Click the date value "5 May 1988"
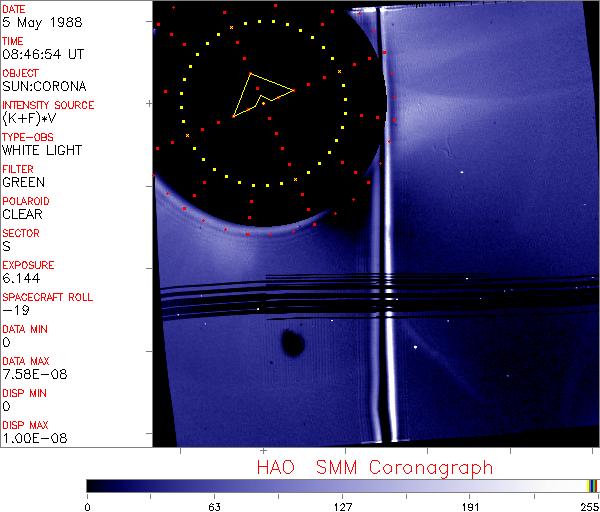Image resolution: width=600 pixels, height=512 pixels. (x=42, y=22)
